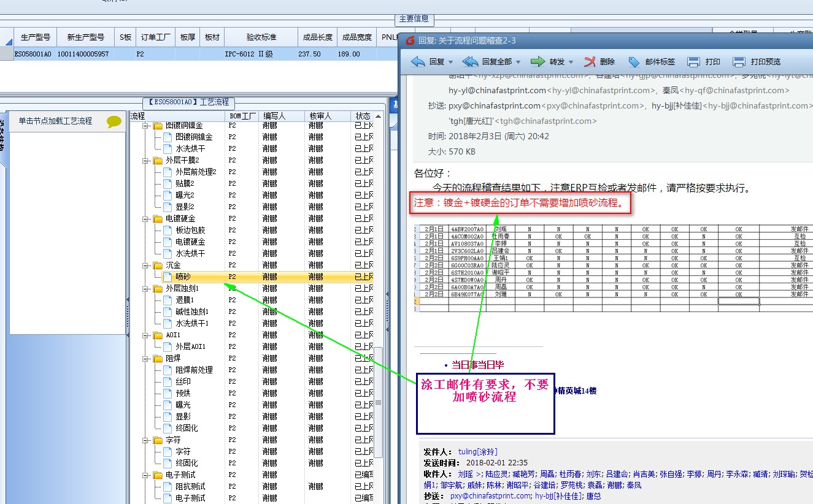Image resolution: width=813 pixels, height=504 pixels.
Task: Click the Reply All (回复全部) icon
Action: point(471,62)
